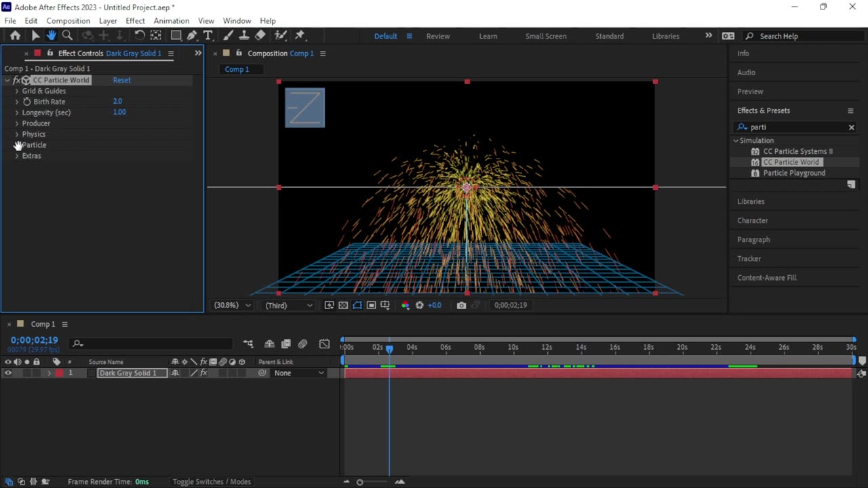Screen dimensions: 868x488
Task: Select Particle Playground effect
Action: (x=794, y=173)
